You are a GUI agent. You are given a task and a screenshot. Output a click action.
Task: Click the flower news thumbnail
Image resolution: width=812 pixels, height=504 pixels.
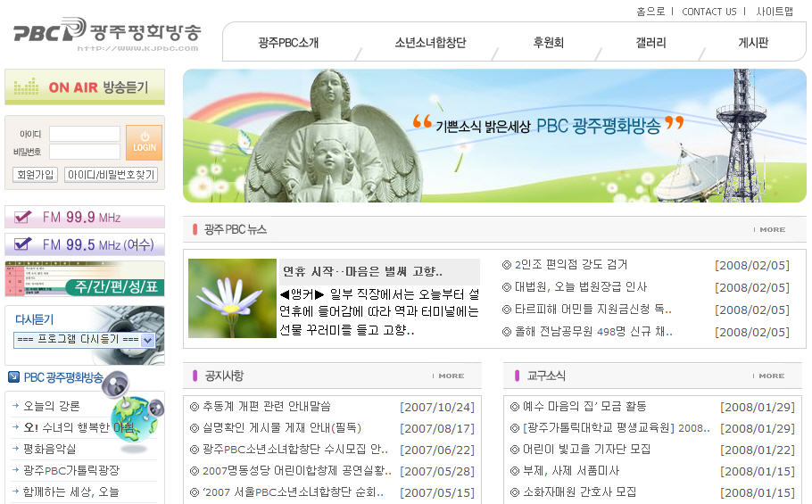pyautogui.click(x=232, y=299)
